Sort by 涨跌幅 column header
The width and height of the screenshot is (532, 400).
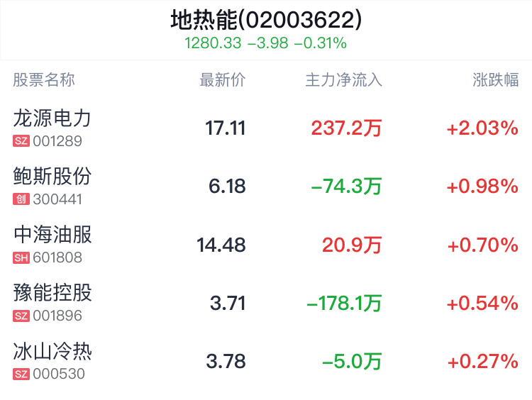pos(495,80)
